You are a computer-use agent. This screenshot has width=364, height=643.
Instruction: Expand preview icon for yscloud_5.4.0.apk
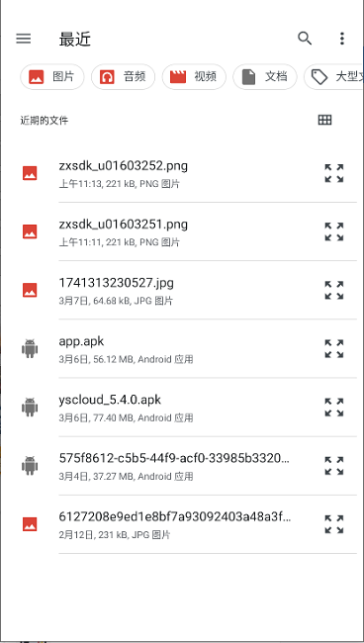[334, 408]
